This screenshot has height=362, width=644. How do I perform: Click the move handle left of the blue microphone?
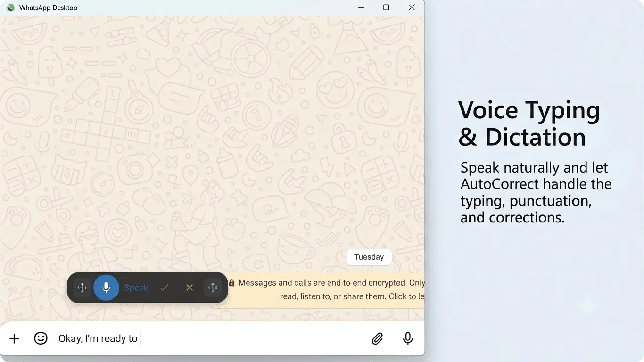pyautogui.click(x=82, y=288)
